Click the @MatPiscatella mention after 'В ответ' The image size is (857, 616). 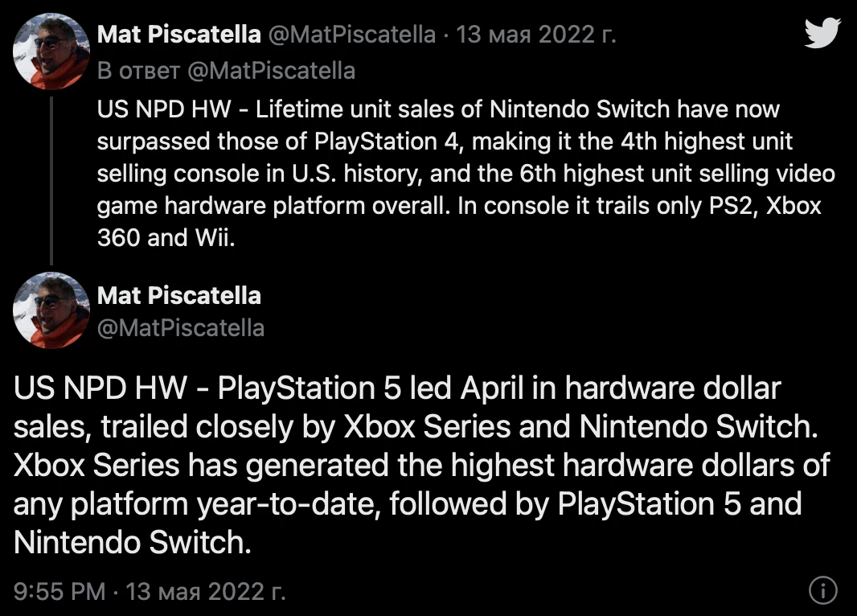(271, 71)
